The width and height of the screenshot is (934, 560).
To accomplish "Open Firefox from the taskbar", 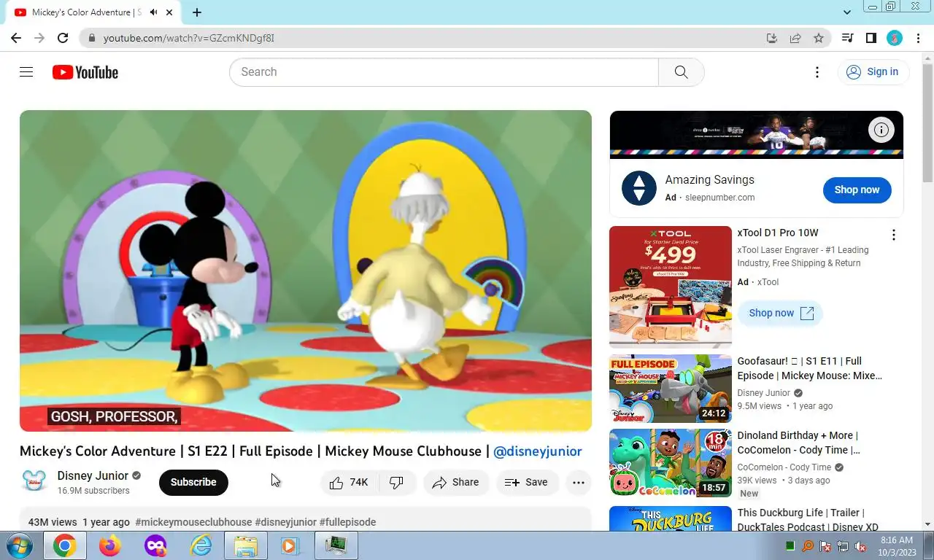I will [110, 545].
